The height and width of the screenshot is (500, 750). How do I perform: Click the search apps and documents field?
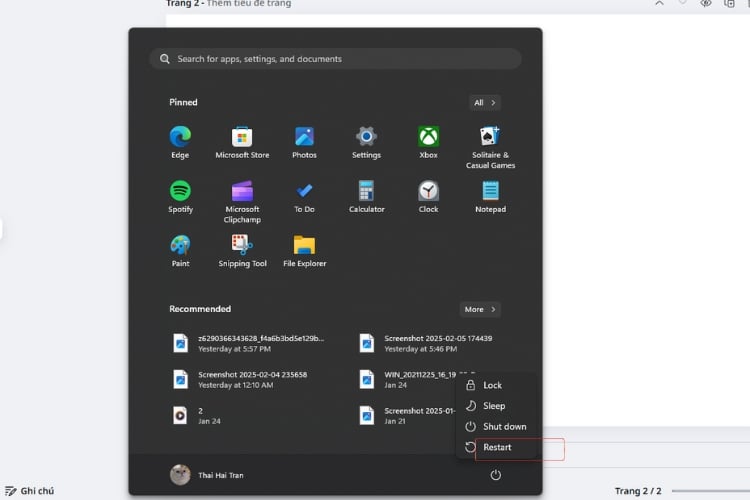(x=335, y=59)
